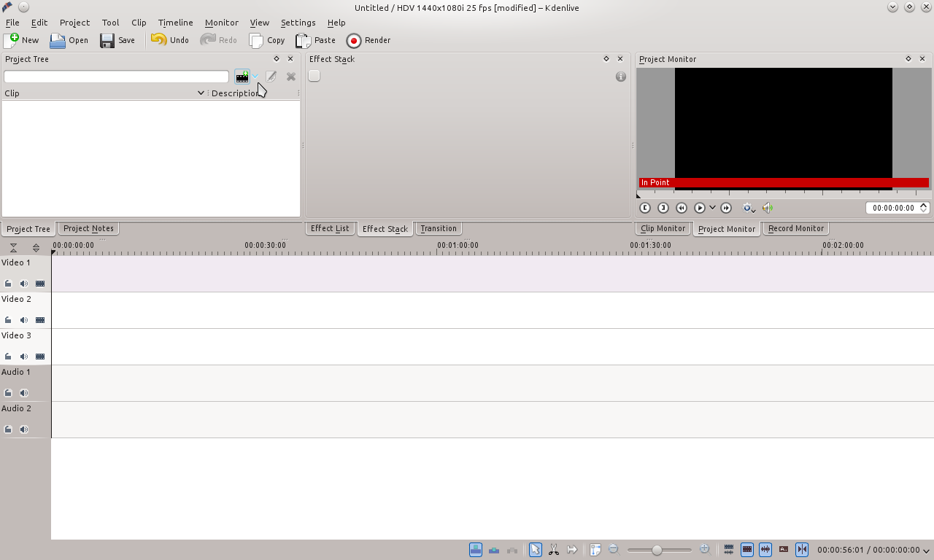Viewport: 934px width, 560px height.
Task: Mute the Audio 2 track
Action: (24, 429)
